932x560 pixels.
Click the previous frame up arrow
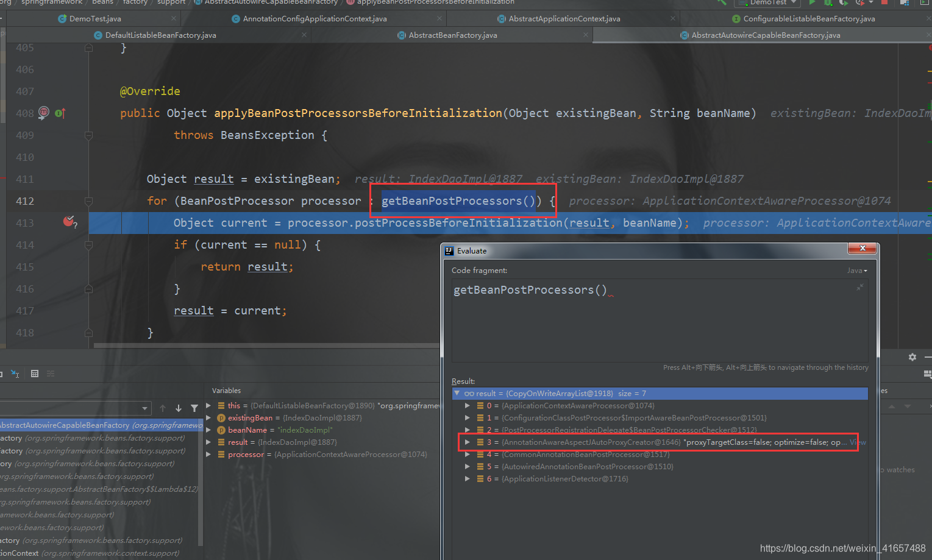(163, 408)
